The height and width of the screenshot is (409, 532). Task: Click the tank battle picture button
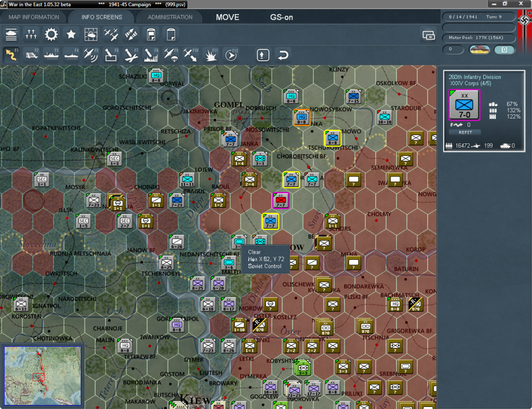coord(480,49)
